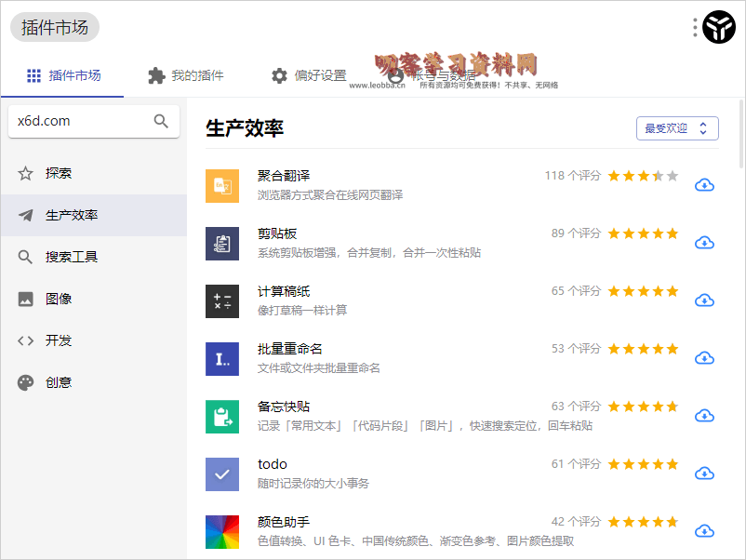Click the todo checkmark plugin icon
746x560 pixels.
pos(222,473)
